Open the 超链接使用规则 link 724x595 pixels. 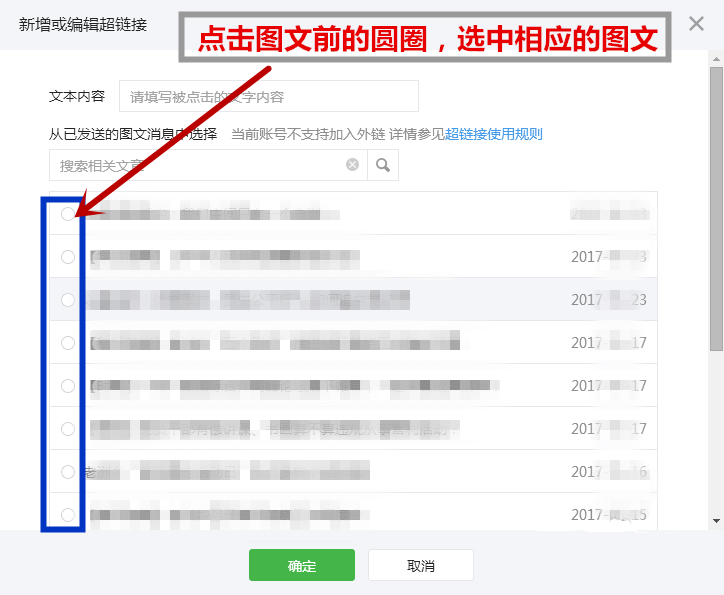pyautogui.click(x=494, y=134)
